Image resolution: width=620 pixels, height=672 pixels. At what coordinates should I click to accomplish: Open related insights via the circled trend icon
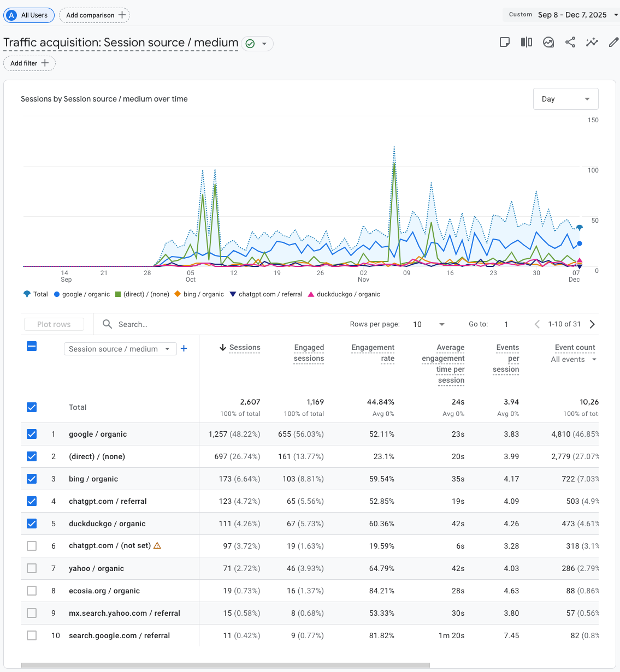(x=548, y=42)
